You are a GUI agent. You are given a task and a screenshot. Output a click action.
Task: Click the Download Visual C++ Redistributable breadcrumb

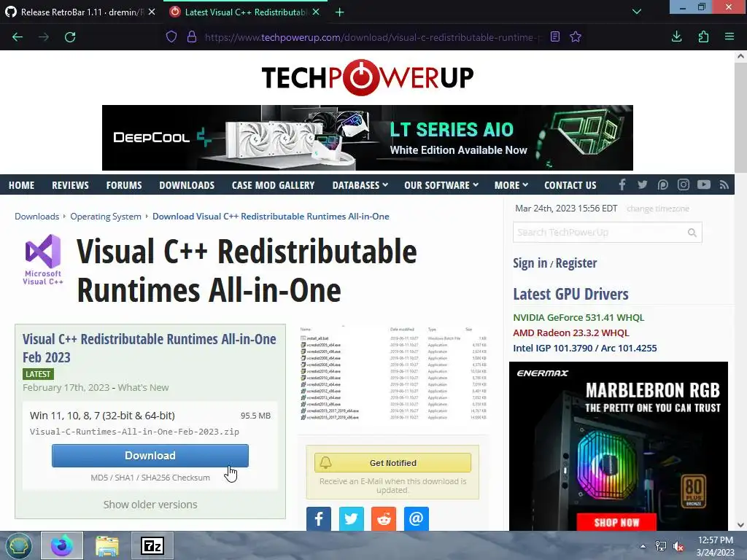271,216
